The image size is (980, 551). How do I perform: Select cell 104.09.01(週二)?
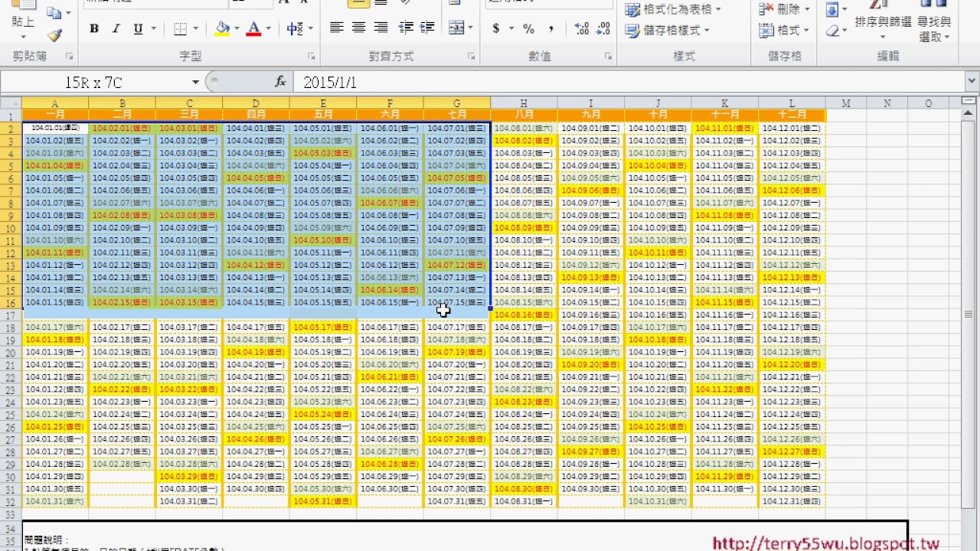[591, 129]
